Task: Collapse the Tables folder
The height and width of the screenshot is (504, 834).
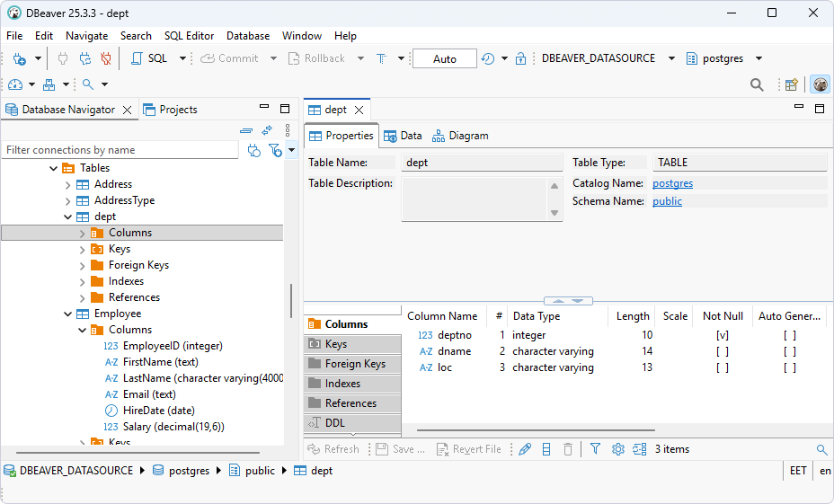Action: (53, 169)
